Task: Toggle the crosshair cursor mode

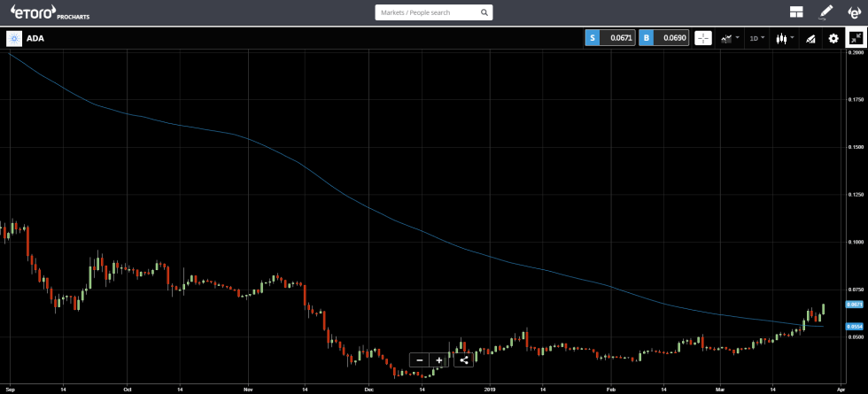Action: click(703, 39)
